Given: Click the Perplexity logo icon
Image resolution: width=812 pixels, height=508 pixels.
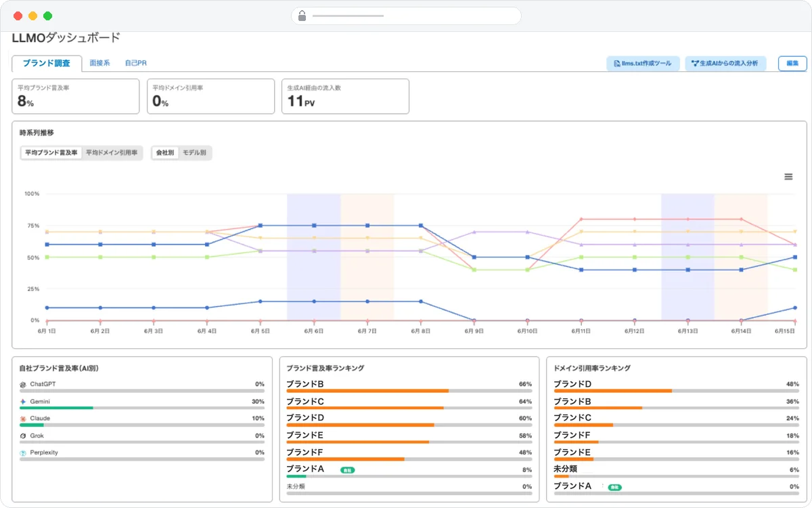Looking at the screenshot, I should (23, 452).
